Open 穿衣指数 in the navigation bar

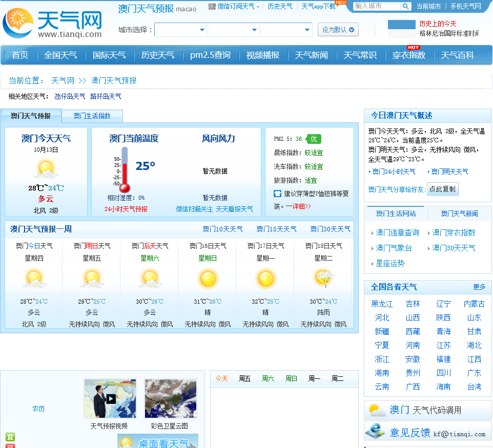tap(409, 55)
